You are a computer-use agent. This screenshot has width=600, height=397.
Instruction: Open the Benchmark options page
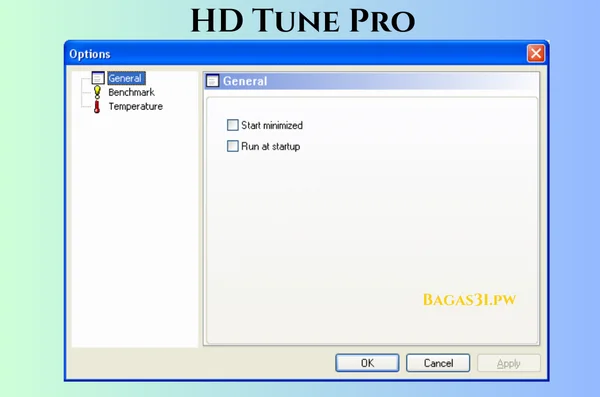[131, 92]
